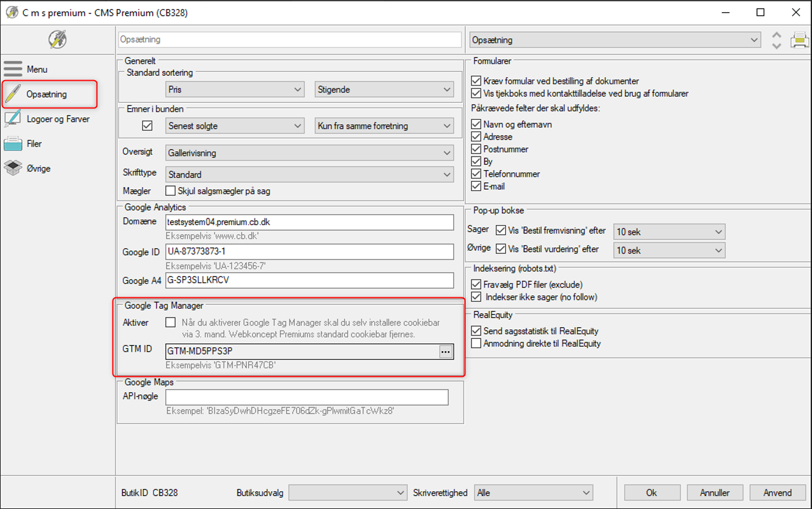Click the Google Maps example key text
812x509 pixels.
[x=280, y=411]
